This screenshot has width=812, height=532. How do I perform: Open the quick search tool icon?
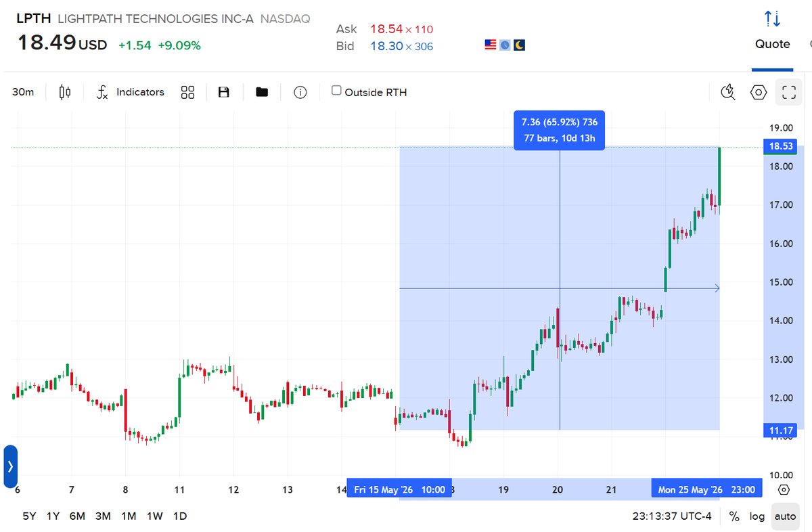pyautogui.click(x=728, y=92)
